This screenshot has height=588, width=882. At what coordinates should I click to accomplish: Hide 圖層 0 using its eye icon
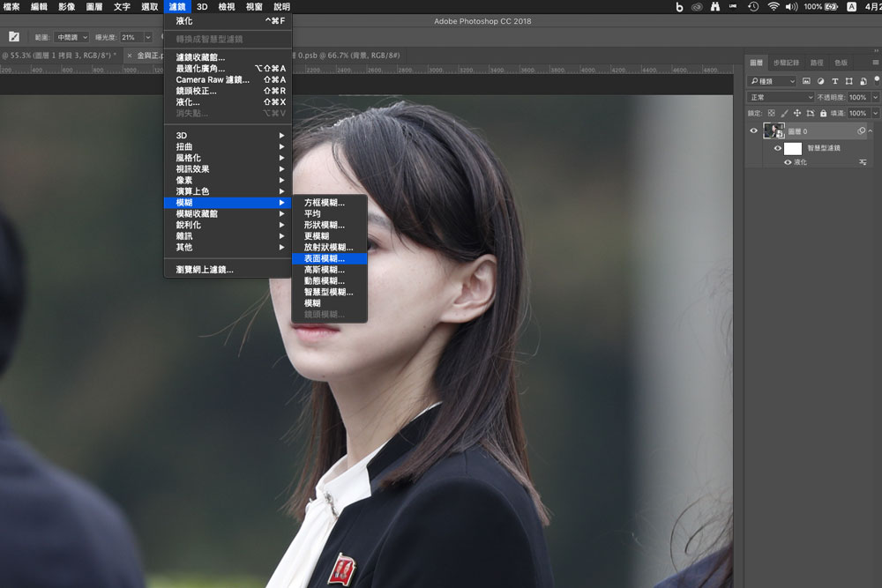click(x=753, y=130)
